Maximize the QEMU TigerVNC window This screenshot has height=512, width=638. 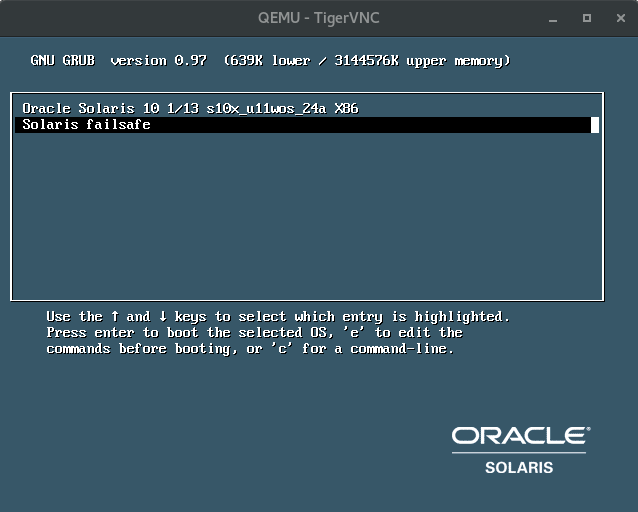coord(587,18)
